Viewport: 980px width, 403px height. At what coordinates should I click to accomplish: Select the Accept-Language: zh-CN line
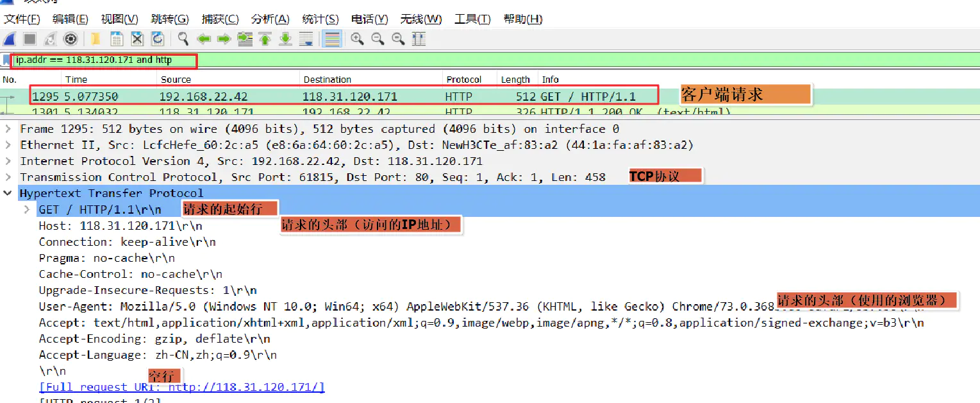pos(158,354)
